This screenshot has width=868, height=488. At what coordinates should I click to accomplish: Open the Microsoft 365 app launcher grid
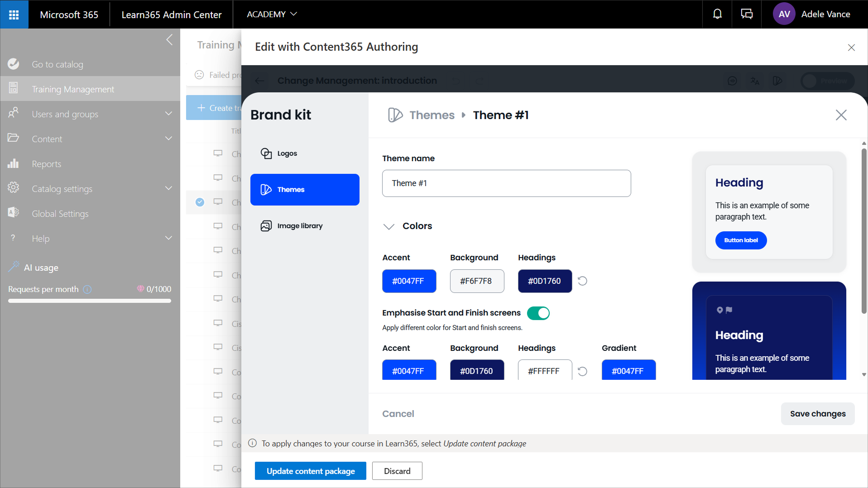(x=14, y=14)
